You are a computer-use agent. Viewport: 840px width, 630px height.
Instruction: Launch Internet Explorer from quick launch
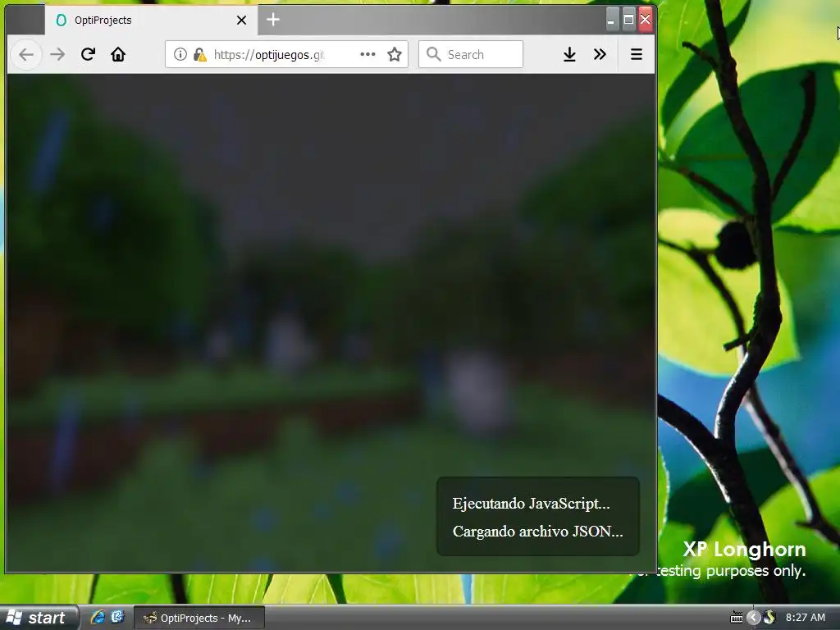pos(98,617)
